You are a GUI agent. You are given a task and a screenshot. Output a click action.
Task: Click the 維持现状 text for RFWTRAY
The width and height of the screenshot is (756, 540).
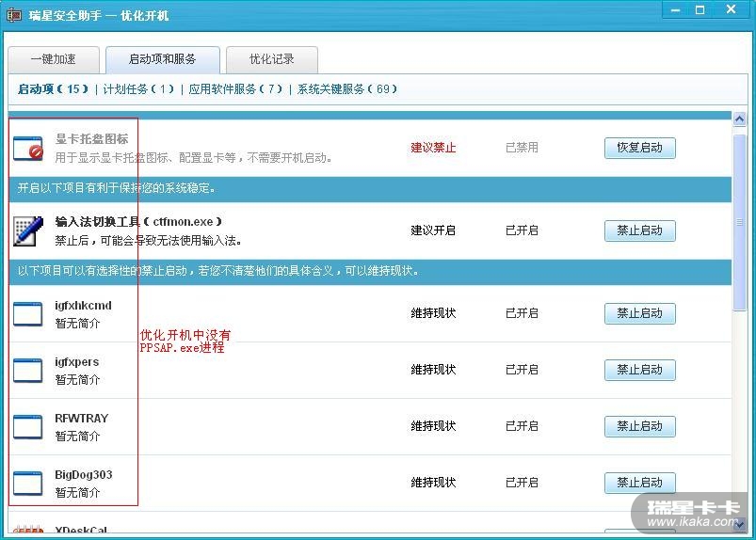click(433, 426)
